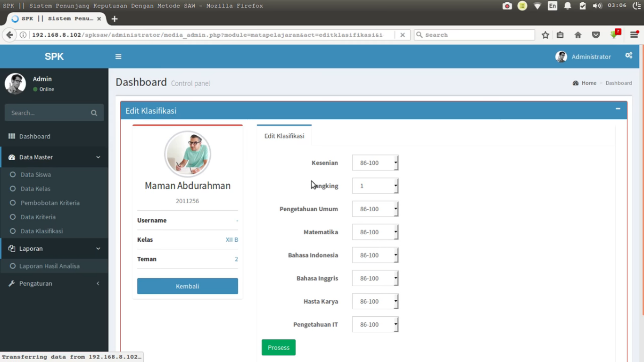The width and height of the screenshot is (644, 362).
Task: Open Firefox hamburger menu
Action: click(634, 35)
